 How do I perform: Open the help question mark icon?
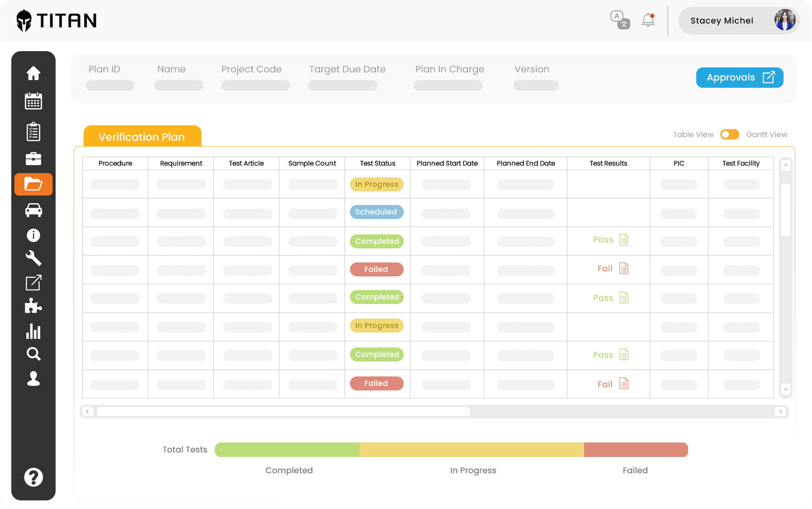click(33, 477)
